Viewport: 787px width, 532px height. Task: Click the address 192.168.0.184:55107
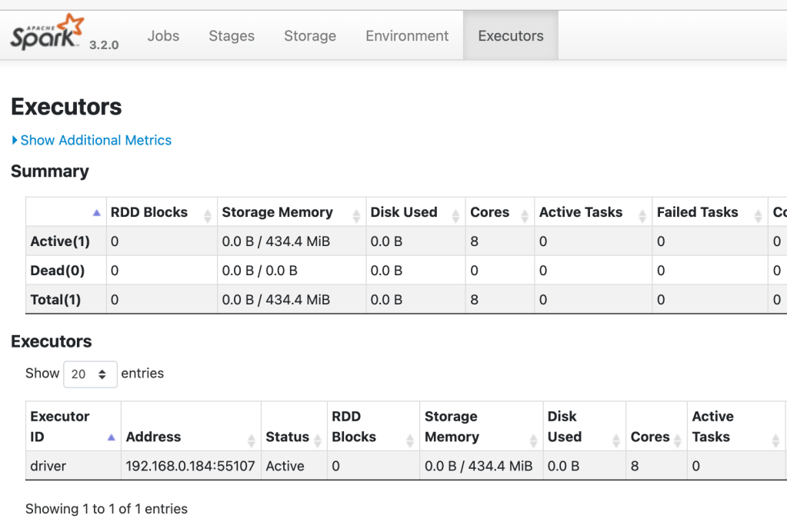point(190,466)
